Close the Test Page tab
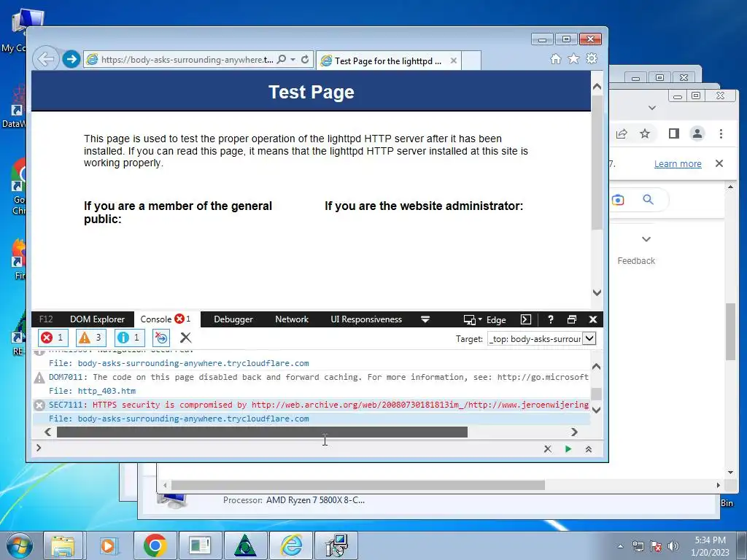 click(x=454, y=61)
